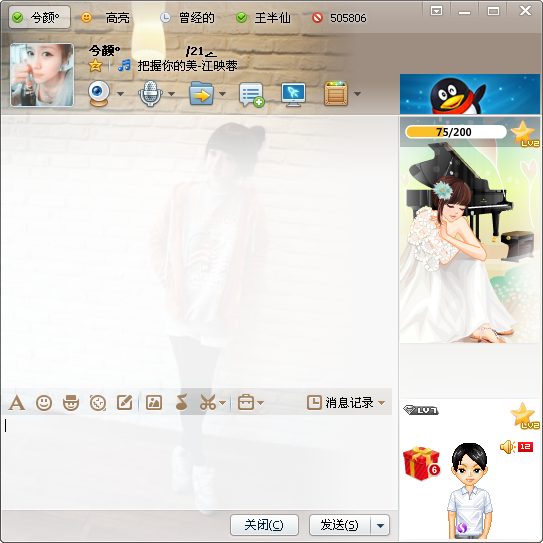Screen dimensions: 543x543
Task: Open the font settings A icon
Action: 17,403
